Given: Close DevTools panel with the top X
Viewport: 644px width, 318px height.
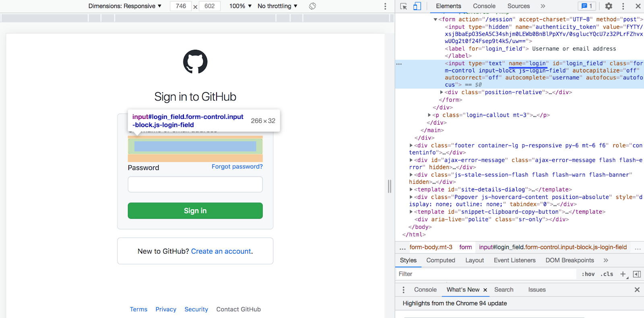Looking at the screenshot, I should click(x=638, y=6).
